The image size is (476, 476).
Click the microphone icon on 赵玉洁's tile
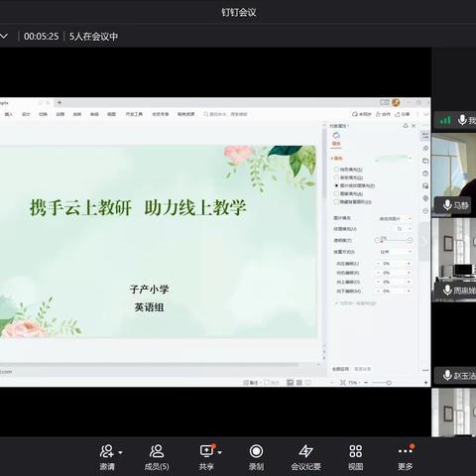(x=447, y=375)
